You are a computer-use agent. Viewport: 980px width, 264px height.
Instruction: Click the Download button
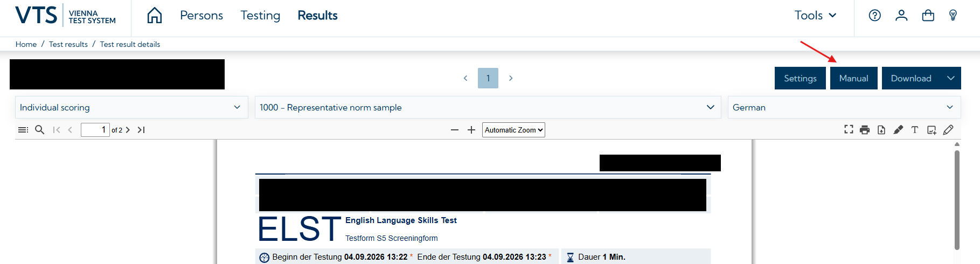point(911,78)
